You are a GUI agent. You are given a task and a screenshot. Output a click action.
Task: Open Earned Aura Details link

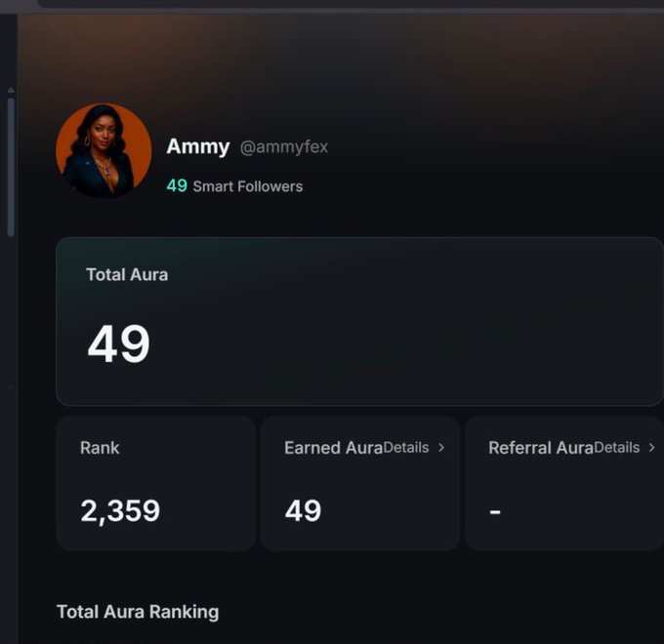click(406, 448)
